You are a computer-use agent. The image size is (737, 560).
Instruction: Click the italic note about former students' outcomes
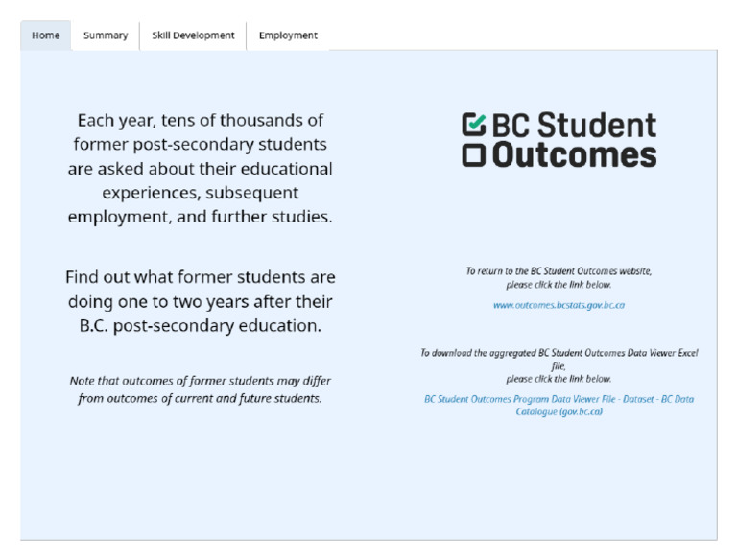click(201, 389)
